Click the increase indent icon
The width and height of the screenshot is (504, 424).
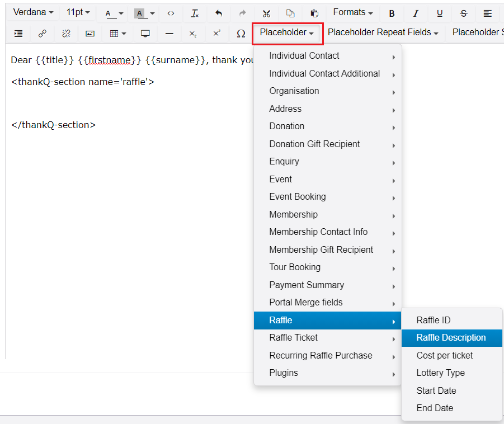point(18,34)
